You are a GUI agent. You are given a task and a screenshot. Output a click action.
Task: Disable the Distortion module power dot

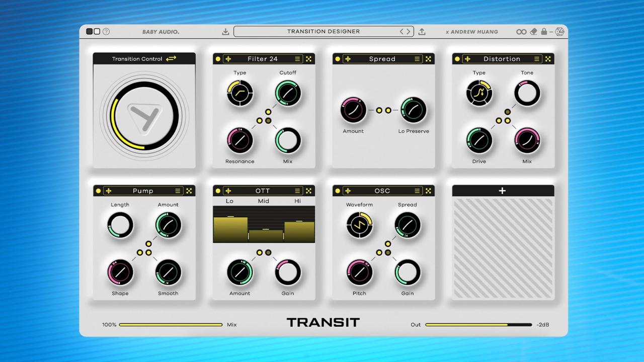pyautogui.click(x=457, y=59)
